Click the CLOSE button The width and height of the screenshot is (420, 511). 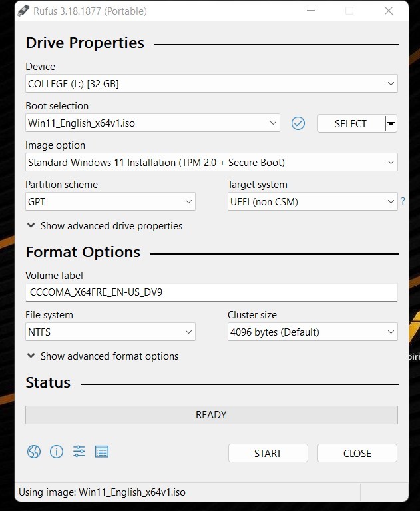[357, 453]
